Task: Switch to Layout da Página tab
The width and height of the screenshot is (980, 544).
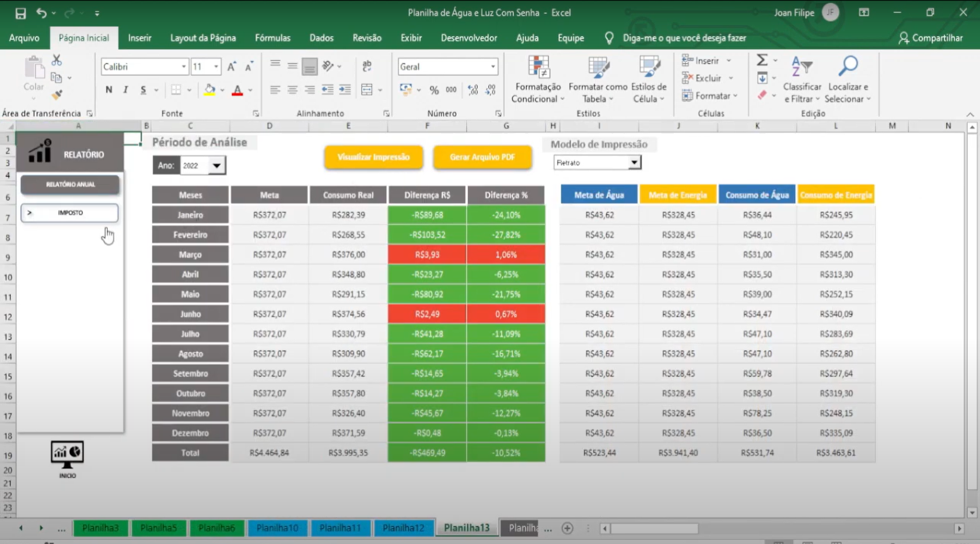Action: [203, 38]
